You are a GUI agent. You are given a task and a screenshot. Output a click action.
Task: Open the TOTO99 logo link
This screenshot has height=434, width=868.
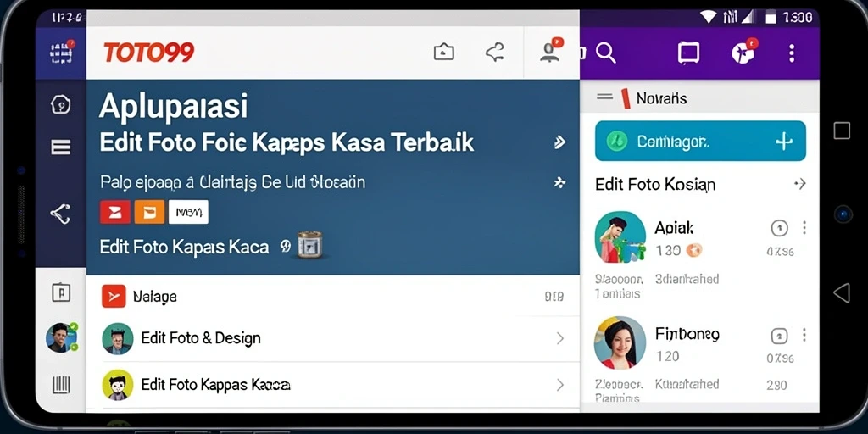pyautogui.click(x=148, y=53)
